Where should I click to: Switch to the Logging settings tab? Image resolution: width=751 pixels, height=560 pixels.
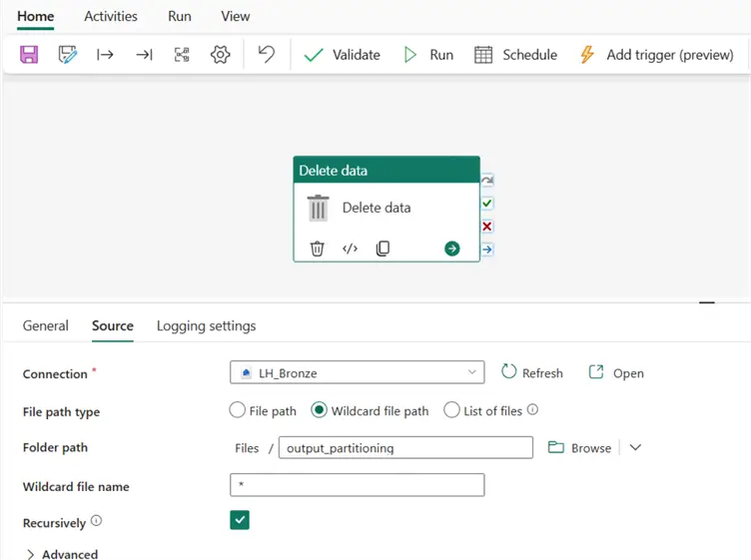click(x=206, y=325)
